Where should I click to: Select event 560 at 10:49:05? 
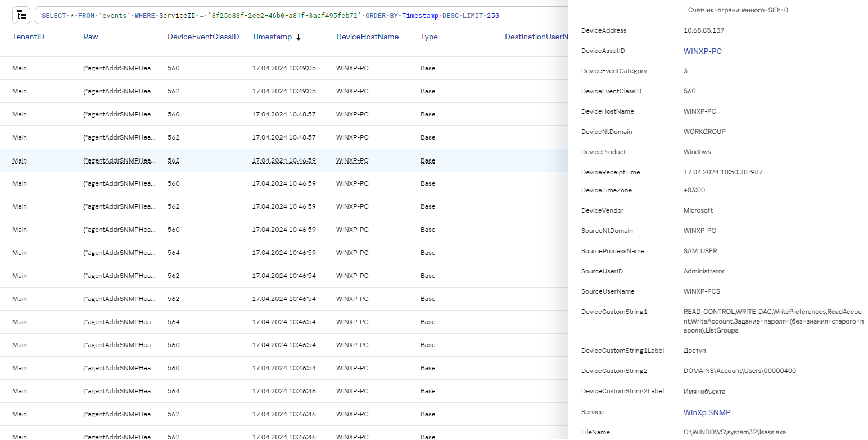point(284,68)
